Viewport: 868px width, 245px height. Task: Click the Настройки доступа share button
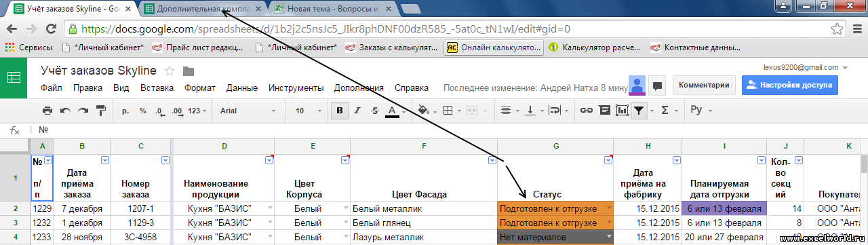point(790,86)
